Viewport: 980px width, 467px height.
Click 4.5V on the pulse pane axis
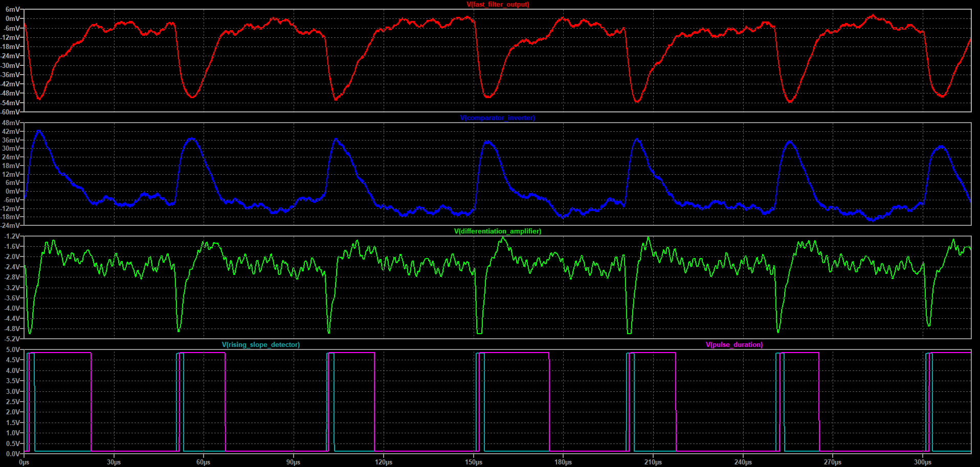(13, 360)
